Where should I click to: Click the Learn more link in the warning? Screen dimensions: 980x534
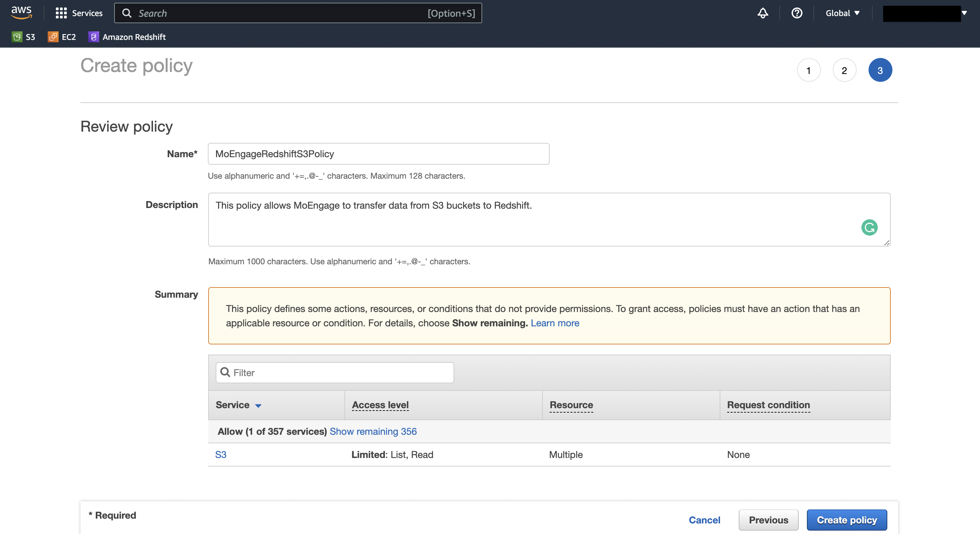click(x=555, y=323)
